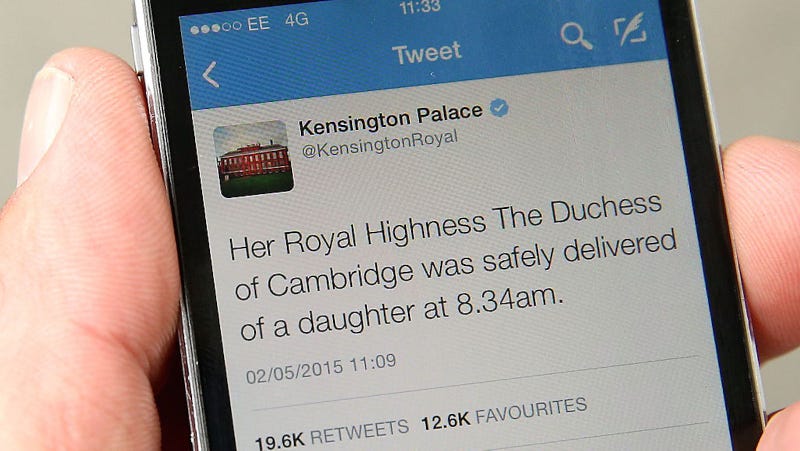This screenshot has width=800, height=451.
Task: Tap the 11:33 status bar clock
Action: tap(420, 7)
